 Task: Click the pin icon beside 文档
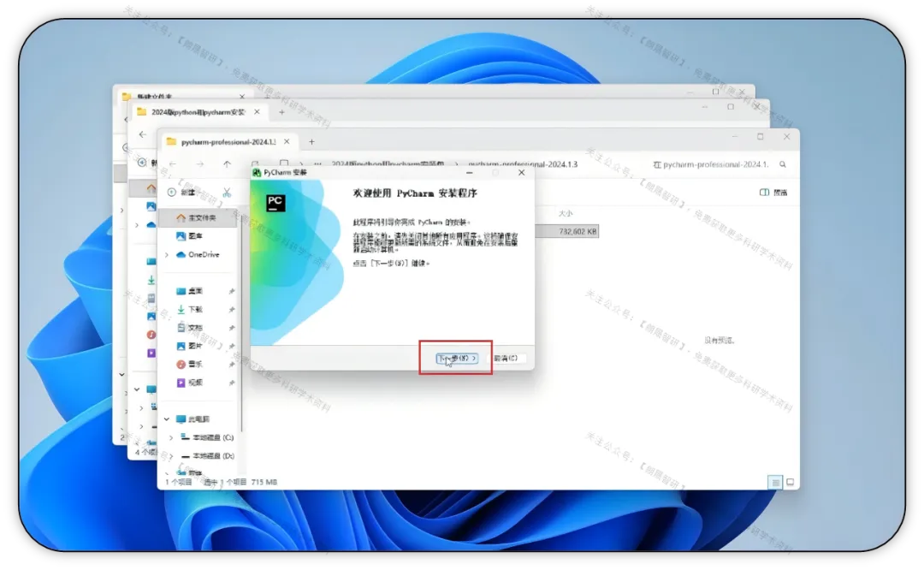coord(232,328)
